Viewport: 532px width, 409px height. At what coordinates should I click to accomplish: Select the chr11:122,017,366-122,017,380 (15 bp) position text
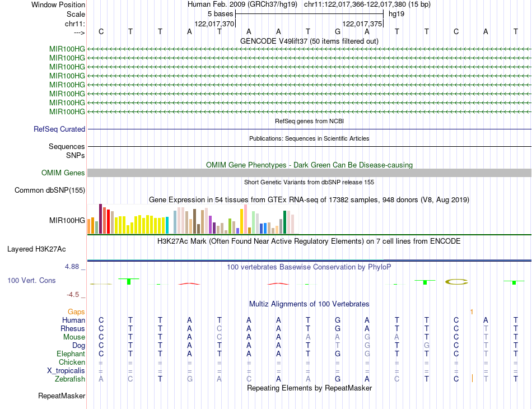[x=367, y=4]
